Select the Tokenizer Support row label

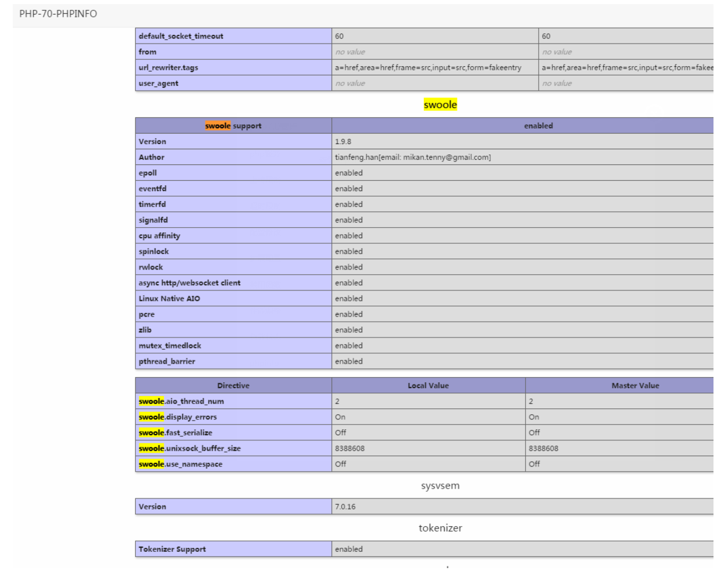[x=172, y=550]
